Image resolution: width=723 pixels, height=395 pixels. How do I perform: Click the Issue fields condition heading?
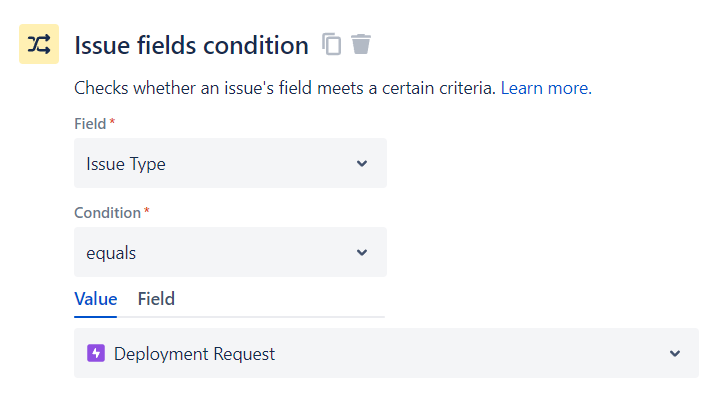tap(191, 45)
